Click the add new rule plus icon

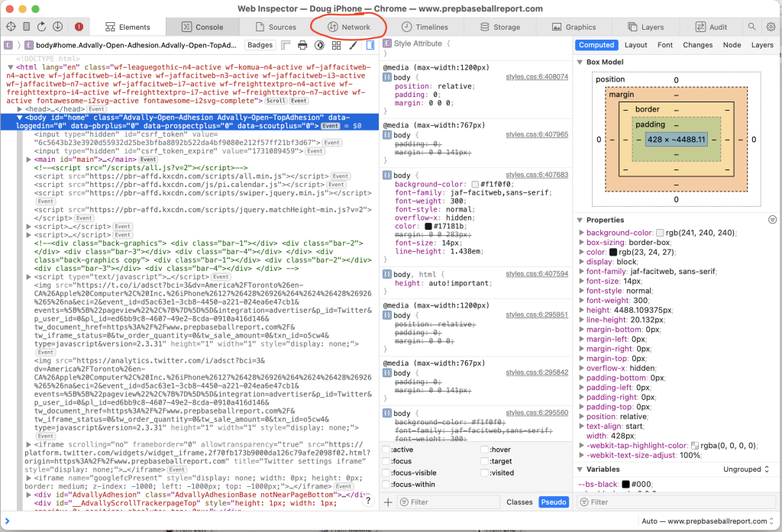point(388,502)
